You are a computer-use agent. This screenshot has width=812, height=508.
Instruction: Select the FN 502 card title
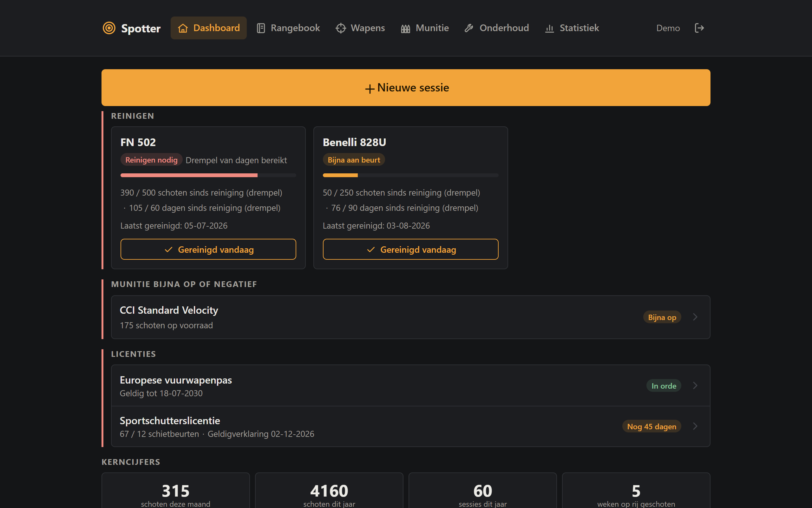(x=138, y=142)
